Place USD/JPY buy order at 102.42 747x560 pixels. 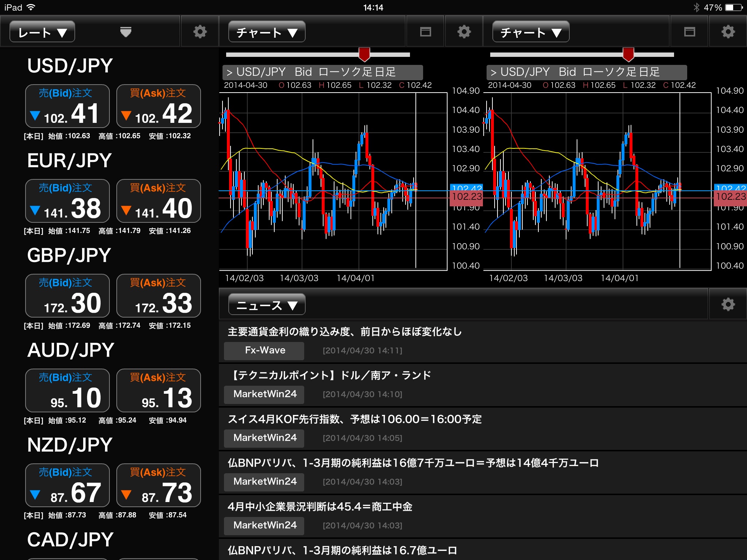coord(159,106)
